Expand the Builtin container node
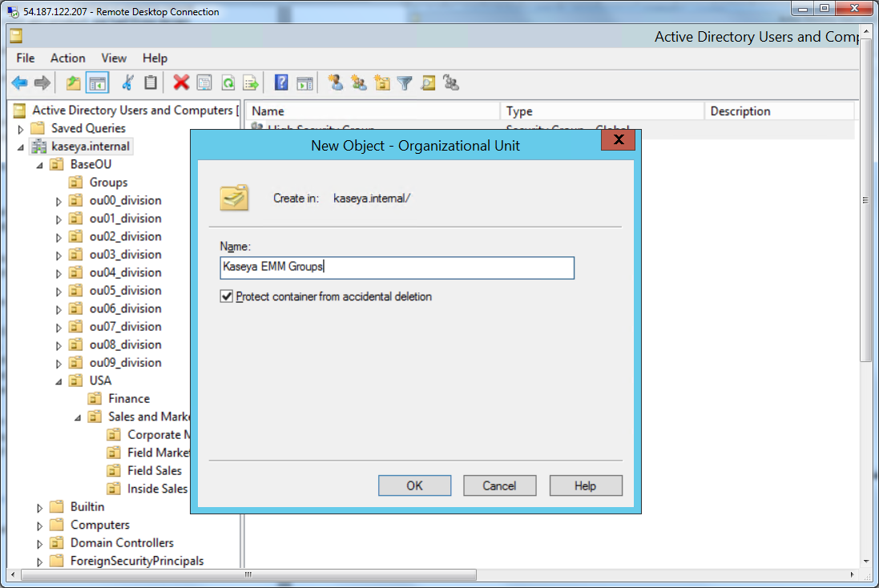The image size is (879, 588). coord(39,508)
